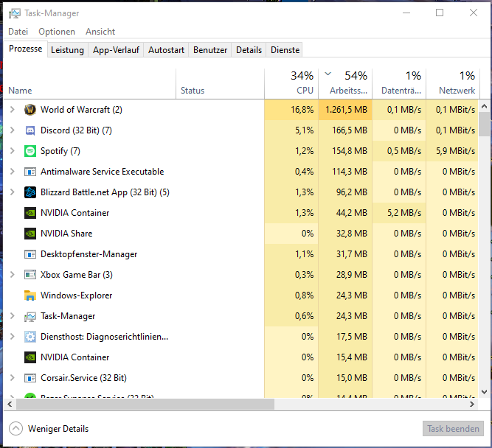Click the vertical scrollbar down arrow
This screenshot has height=448, width=492.
click(484, 392)
